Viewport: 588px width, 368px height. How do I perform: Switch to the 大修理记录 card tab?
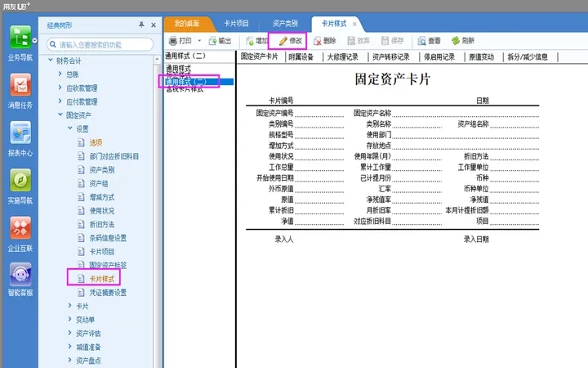pyautogui.click(x=343, y=56)
